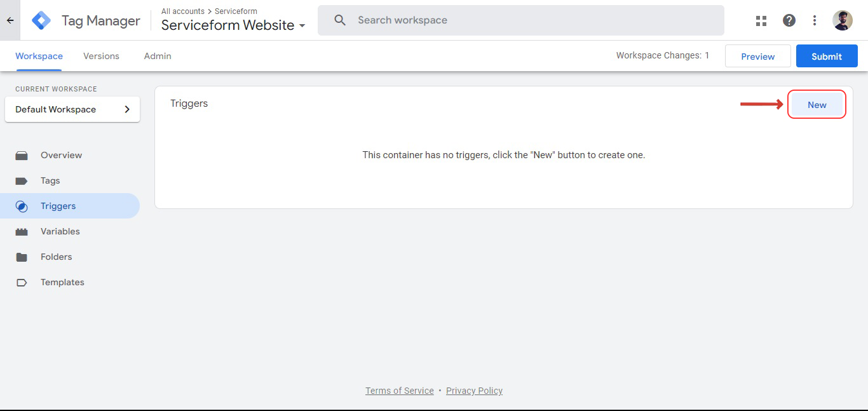Submit the workspace changes

click(x=826, y=56)
